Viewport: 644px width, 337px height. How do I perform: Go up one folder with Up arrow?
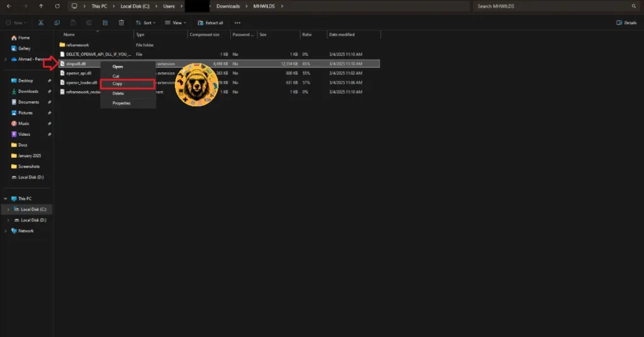tap(42, 6)
